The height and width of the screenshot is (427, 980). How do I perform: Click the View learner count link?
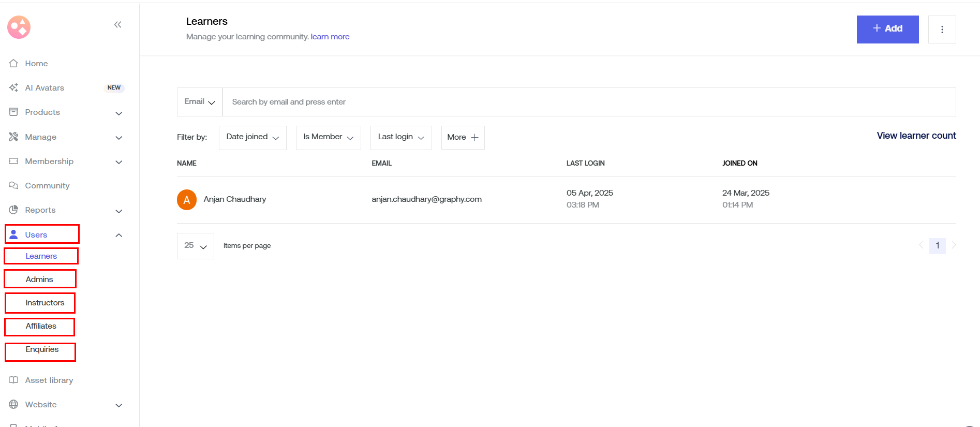pyautogui.click(x=916, y=136)
